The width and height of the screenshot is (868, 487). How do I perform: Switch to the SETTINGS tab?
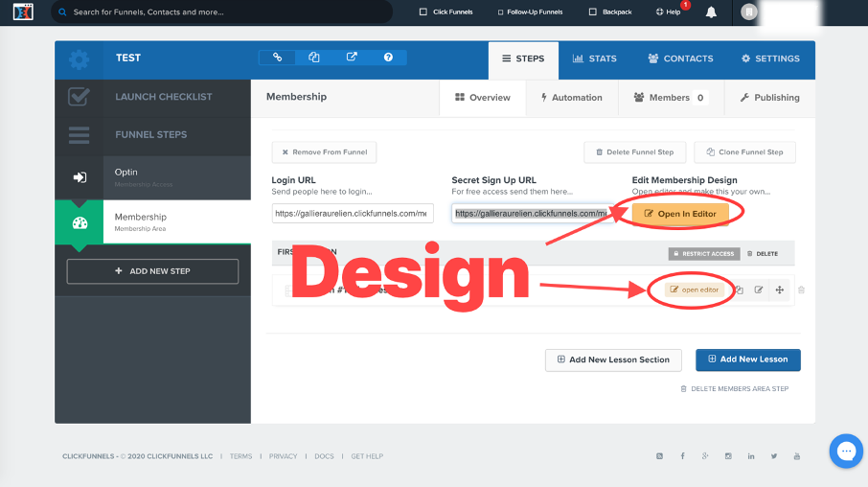tap(770, 58)
